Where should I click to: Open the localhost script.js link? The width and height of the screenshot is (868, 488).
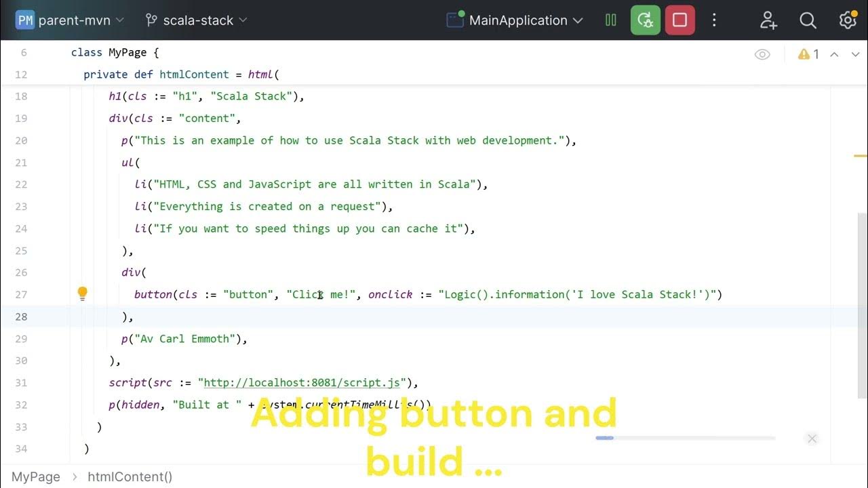pyautogui.click(x=301, y=382)
